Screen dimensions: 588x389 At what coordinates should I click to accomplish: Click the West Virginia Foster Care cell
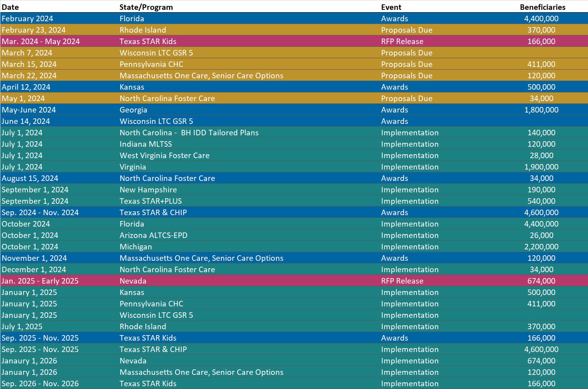164,155
